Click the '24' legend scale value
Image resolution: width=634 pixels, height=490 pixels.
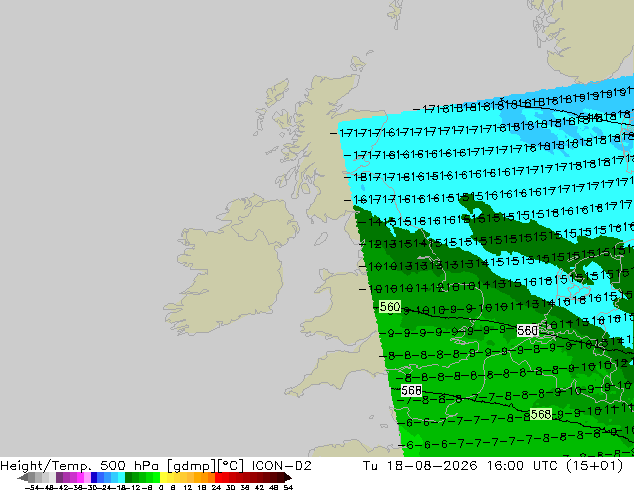[216, 488]
